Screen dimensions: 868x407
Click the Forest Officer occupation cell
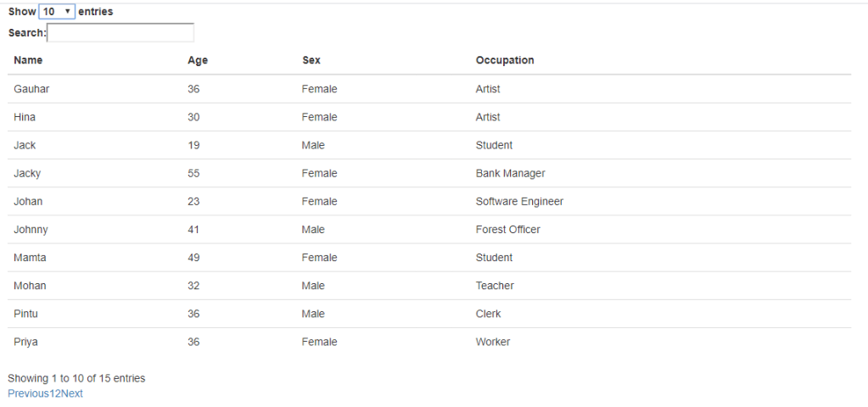coord(507,229)
